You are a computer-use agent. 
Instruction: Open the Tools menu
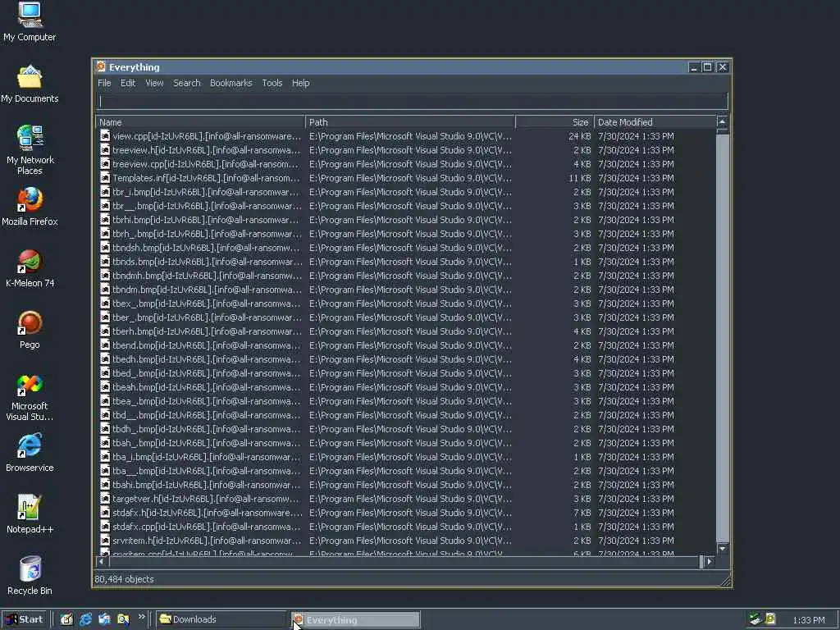[272, 83]
